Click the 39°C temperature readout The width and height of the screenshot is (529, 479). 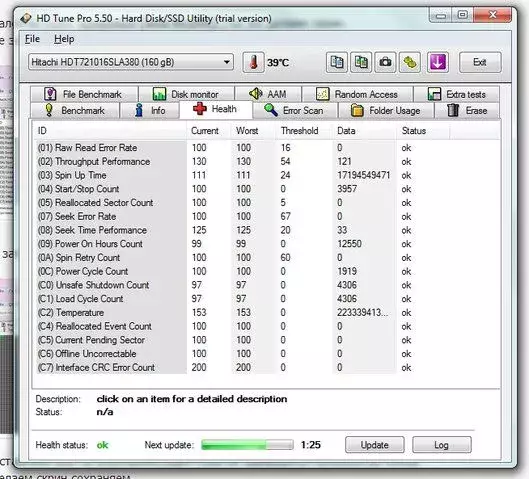(278, 63)
